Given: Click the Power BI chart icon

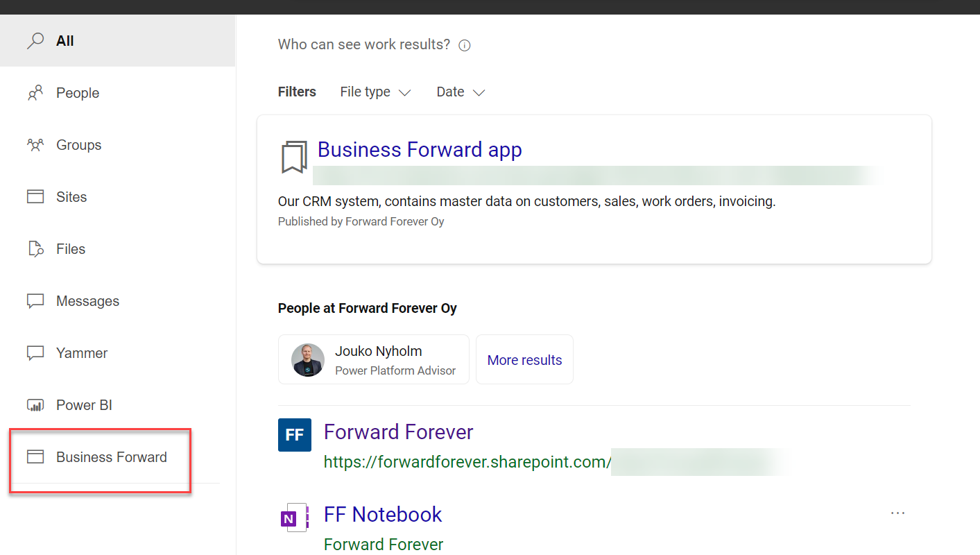Looking at the screenshot, I should (35, 405).
